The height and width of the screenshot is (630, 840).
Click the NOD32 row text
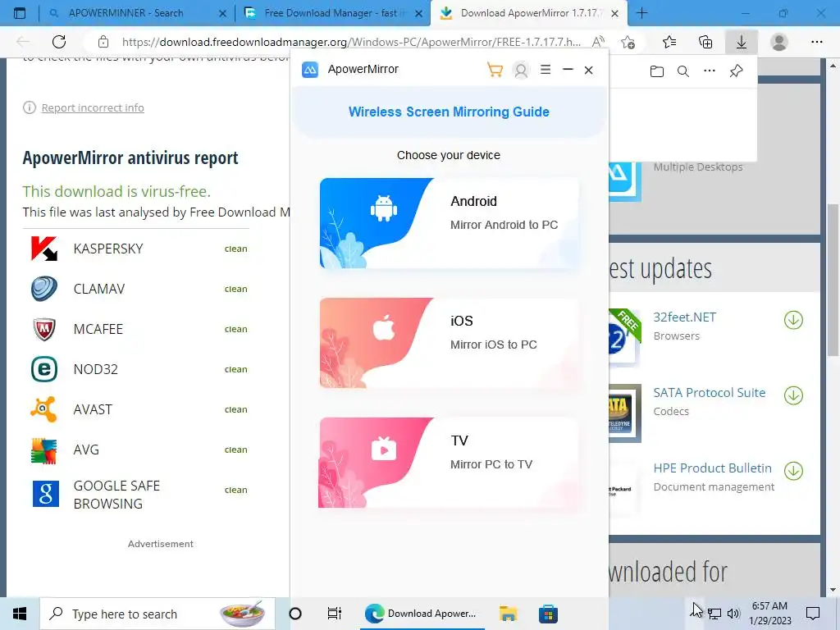95,369
